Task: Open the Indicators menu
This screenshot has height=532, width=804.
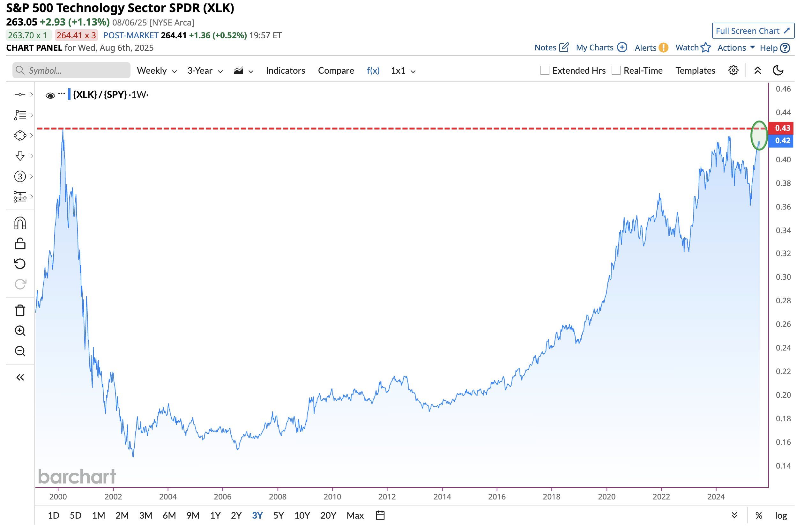Action: (285, 70)
